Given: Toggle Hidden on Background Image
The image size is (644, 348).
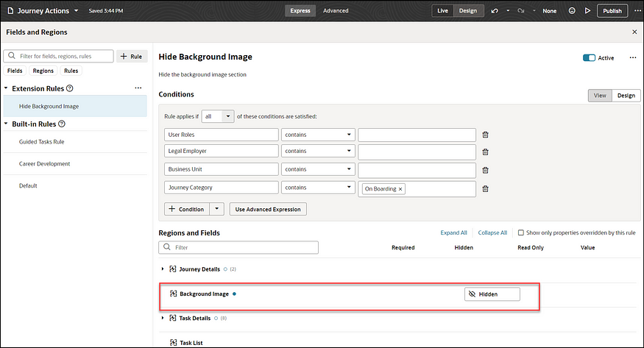Looking at the screenshot, I should pos(492,294).
